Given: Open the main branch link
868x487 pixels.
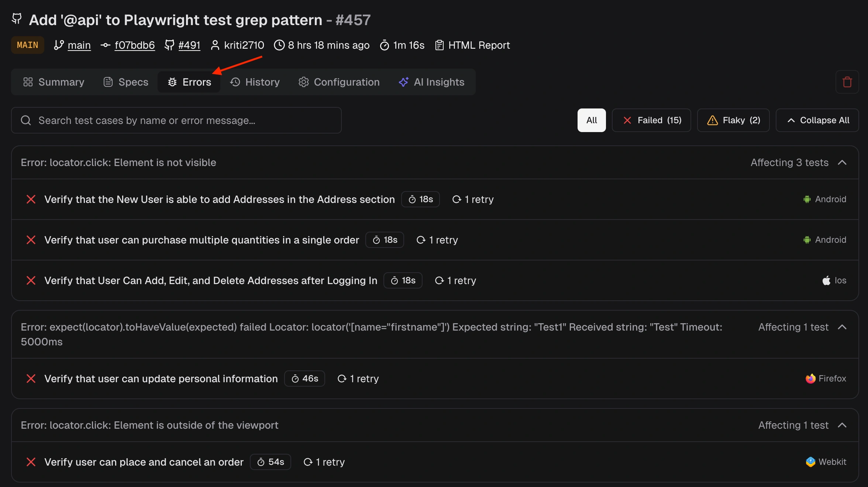Looking at the screenshot, I should tap(79, 45).
